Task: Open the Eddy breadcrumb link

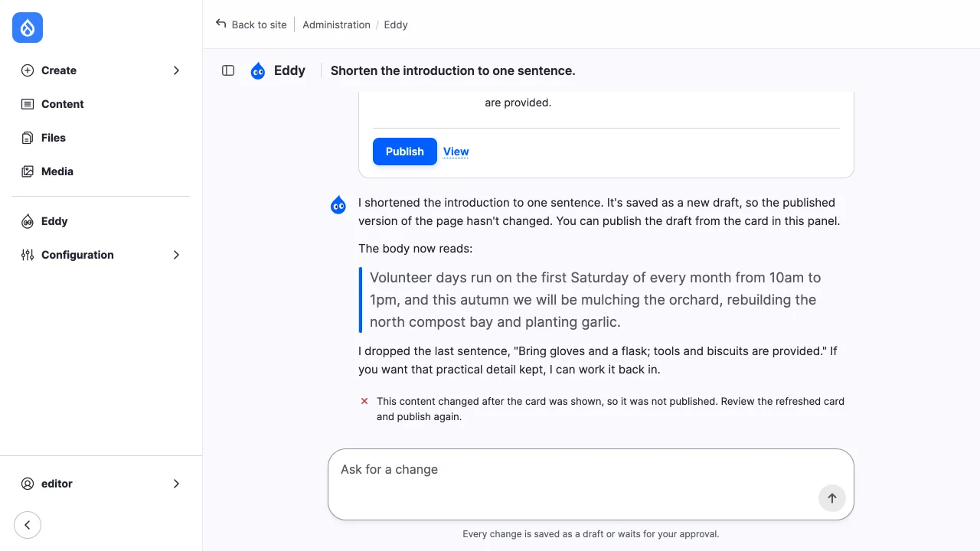Action: click(x=396, y=24)
